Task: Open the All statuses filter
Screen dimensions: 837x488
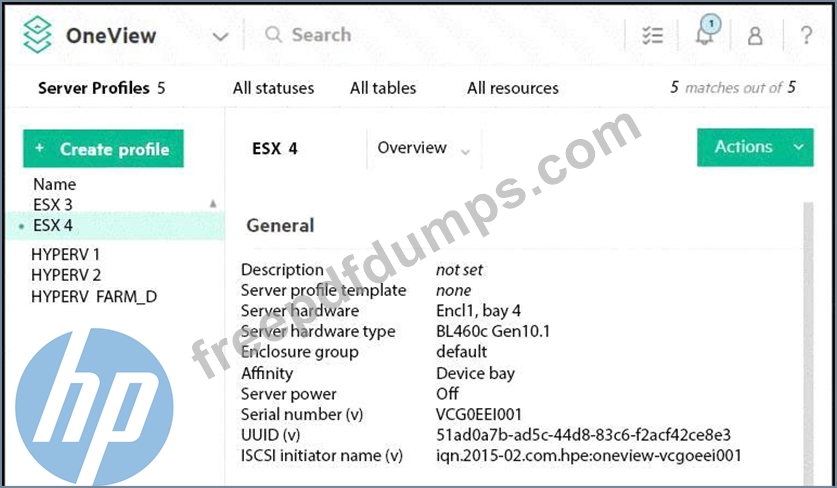Action: pos(273,88)
